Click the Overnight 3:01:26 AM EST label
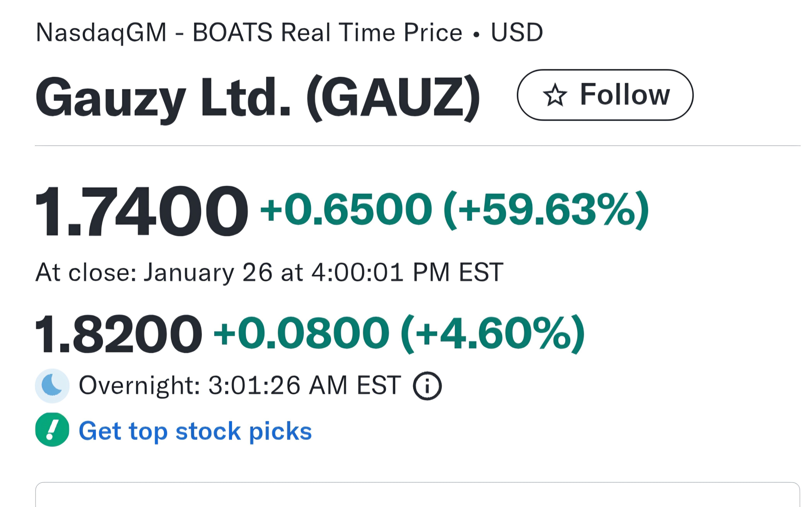Image resolution: width=812 pixels, height=507 pixels. 240,386
